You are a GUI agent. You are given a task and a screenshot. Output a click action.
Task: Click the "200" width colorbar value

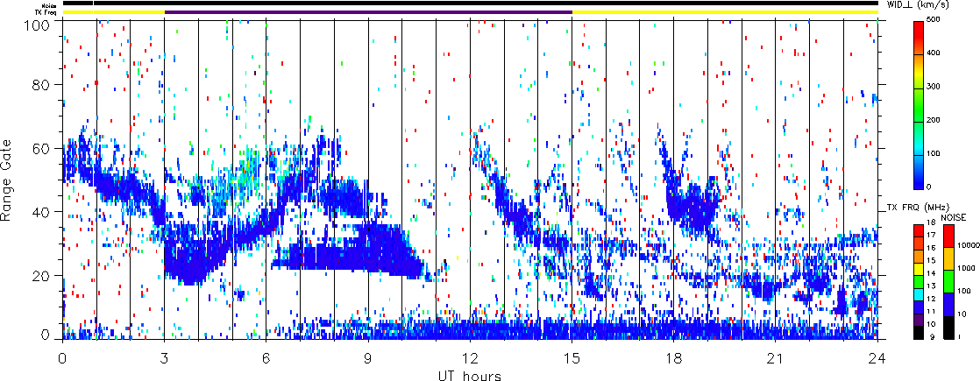click(x=934, y=122)
